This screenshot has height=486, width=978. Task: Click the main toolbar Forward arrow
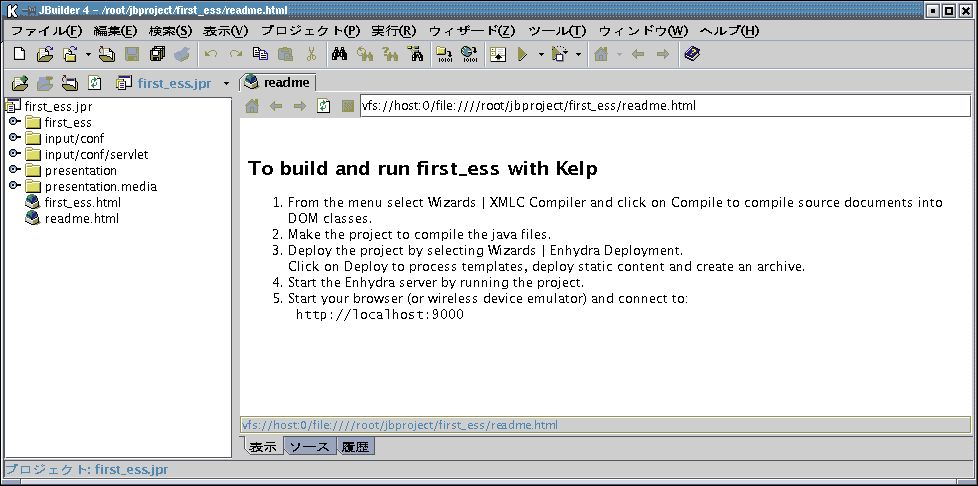[x=662, y=55]
